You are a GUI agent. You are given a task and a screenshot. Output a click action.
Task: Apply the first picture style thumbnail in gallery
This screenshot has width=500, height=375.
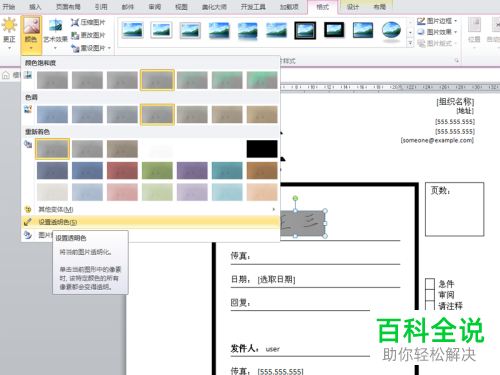pos(133,30)
